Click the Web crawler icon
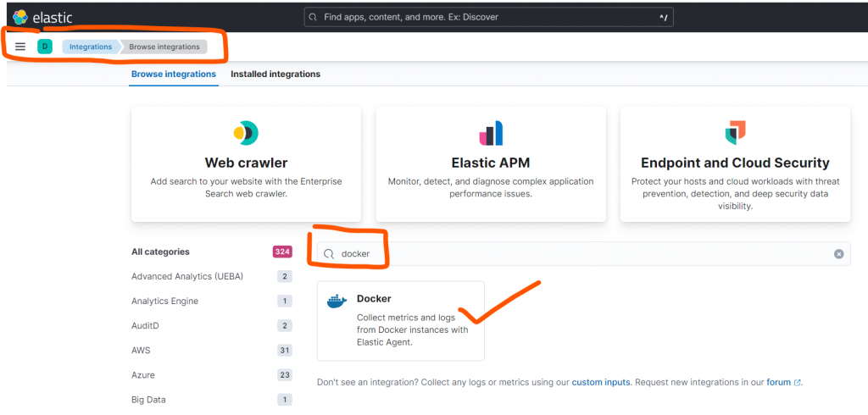Image resolution: width=868 pixels, height=415 pixels. coord(246,133)
